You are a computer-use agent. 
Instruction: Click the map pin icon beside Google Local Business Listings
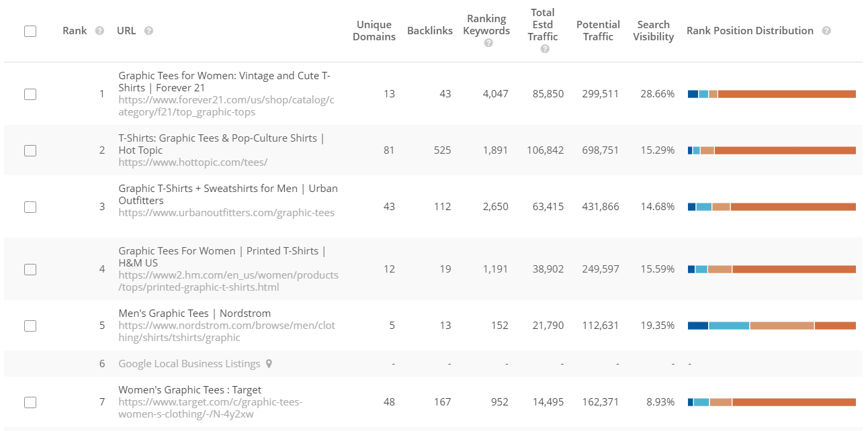(x=269, y=364)
